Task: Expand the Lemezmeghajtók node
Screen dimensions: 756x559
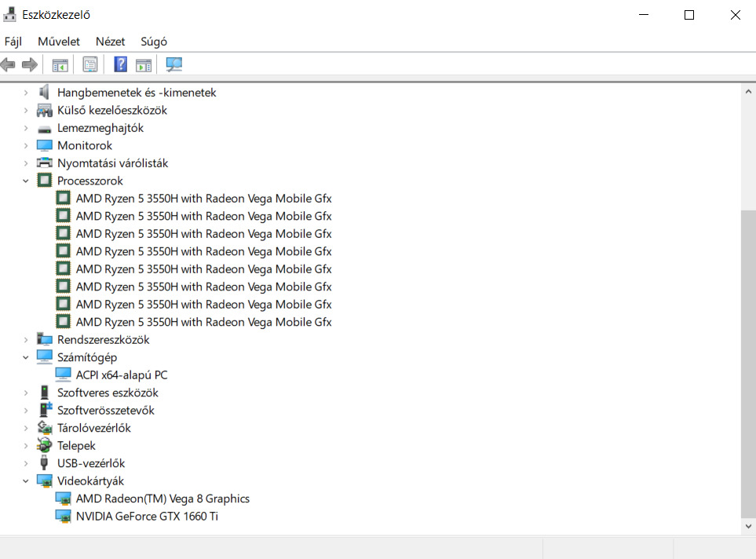Action: pyautogui.click(x=26, y=128)
